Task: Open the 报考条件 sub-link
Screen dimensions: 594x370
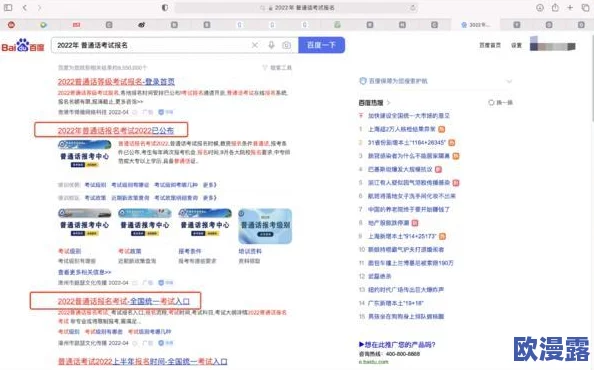Action: pyautogui.click(x=190, y=251)
